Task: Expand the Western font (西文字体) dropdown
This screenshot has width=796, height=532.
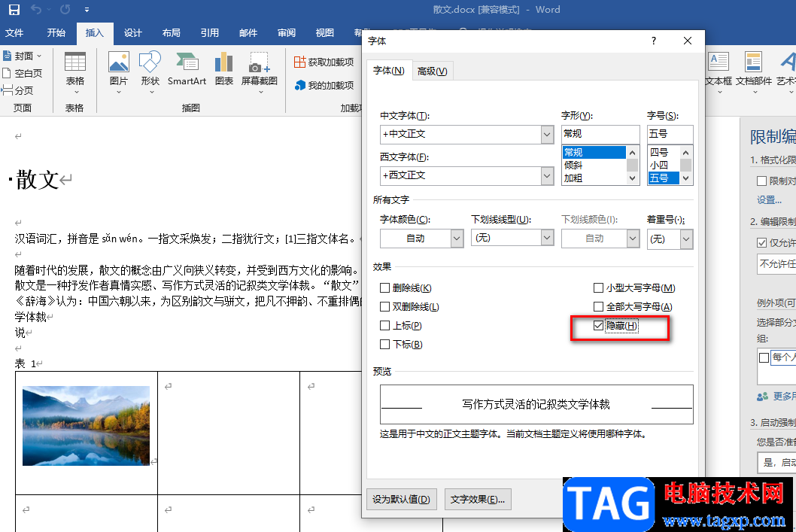Action: [547, 175]
